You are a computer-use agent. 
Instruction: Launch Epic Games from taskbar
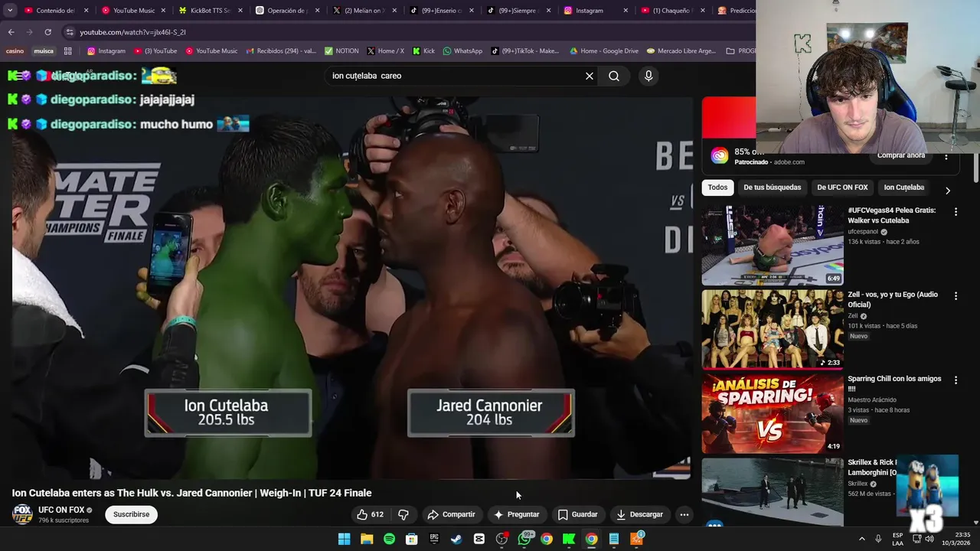pyautogui.click(x=434, y=539)
